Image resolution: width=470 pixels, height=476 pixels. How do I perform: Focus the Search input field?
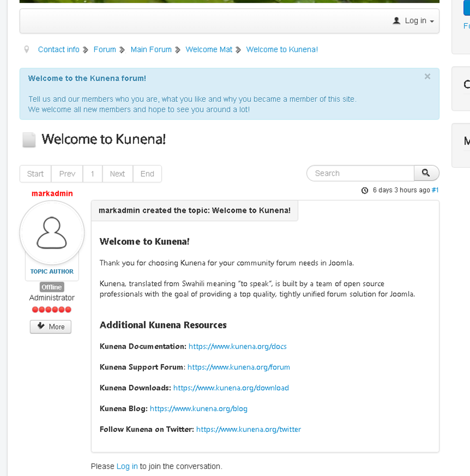click(360, 173)
